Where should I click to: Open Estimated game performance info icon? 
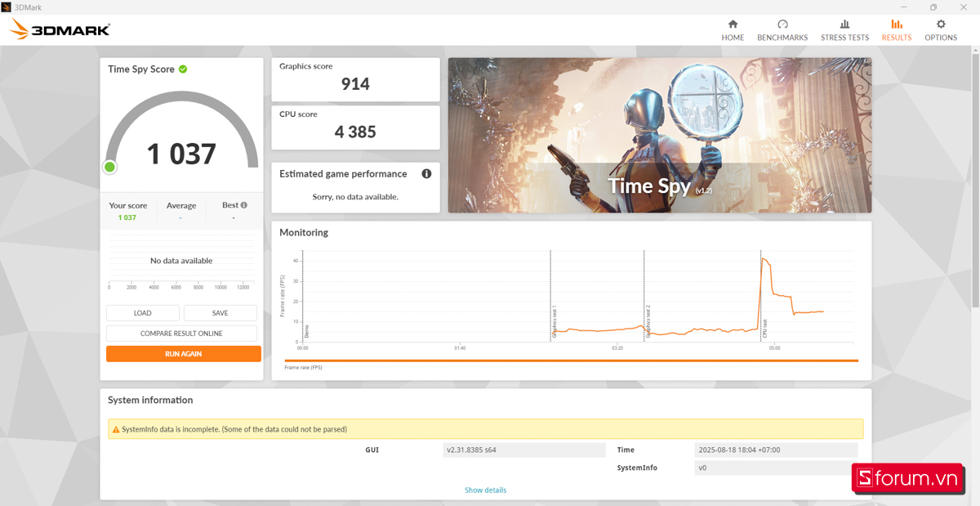click(426, 173)
